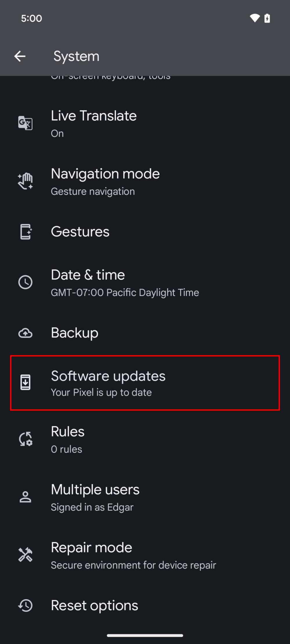Open the Backup settings entry
This screenshot has width=290, height=644.
(x=75, y=333)
